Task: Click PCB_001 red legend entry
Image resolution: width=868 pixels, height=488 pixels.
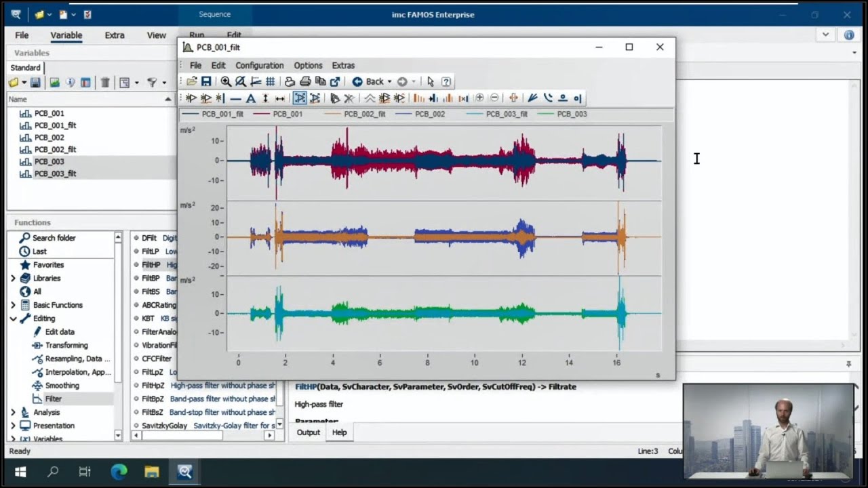Action: (279, 114)
